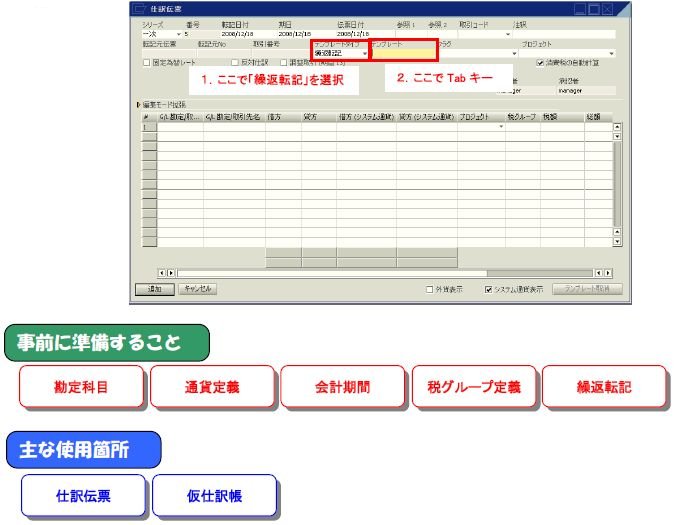674x525 pixels.
Task: Open the 勘定科目 preparation link
Action: 82,387
